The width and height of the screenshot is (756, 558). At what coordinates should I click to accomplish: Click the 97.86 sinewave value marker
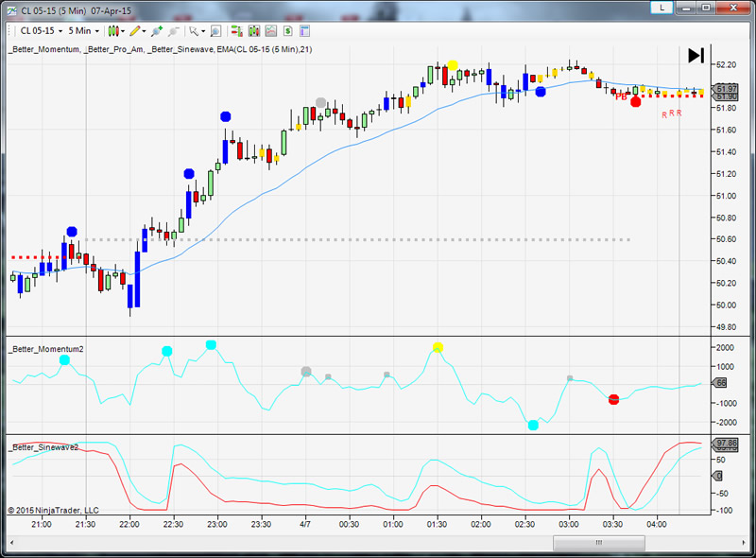pyautogui.click(x=726, y=444)
